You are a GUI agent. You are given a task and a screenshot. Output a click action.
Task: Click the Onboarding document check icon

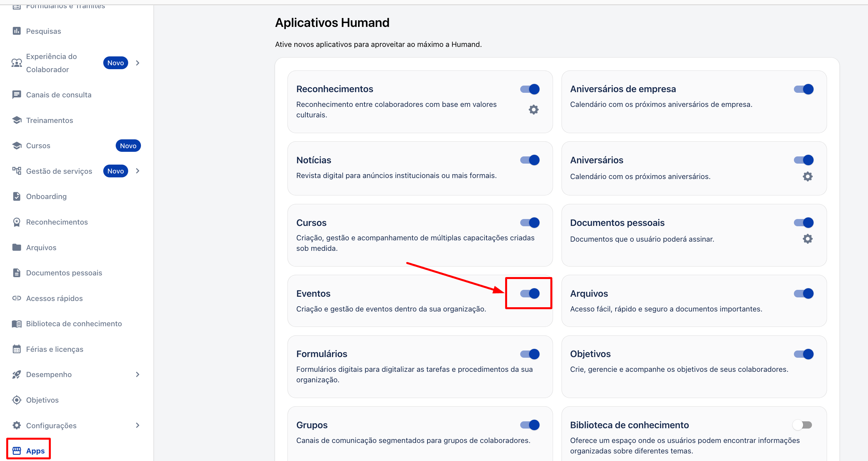[x=16, y=196]
